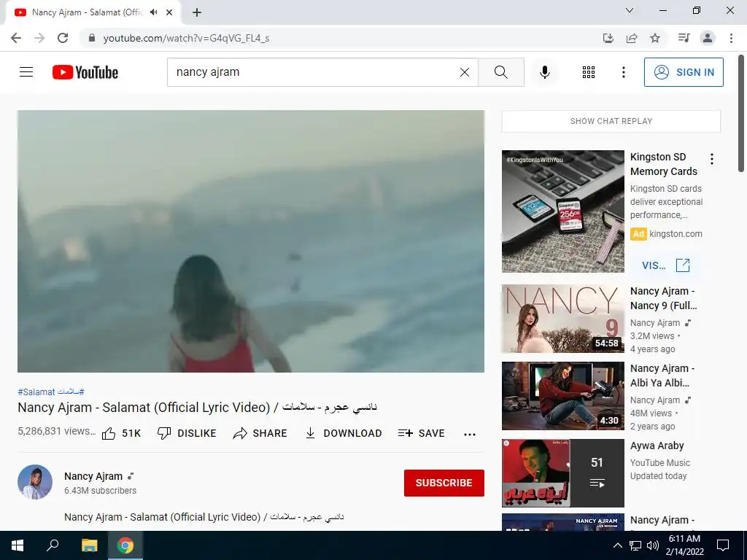Viewport: 747px width, 560px height.
Task: Open Windows taskbar search
Action: point(53,545)
